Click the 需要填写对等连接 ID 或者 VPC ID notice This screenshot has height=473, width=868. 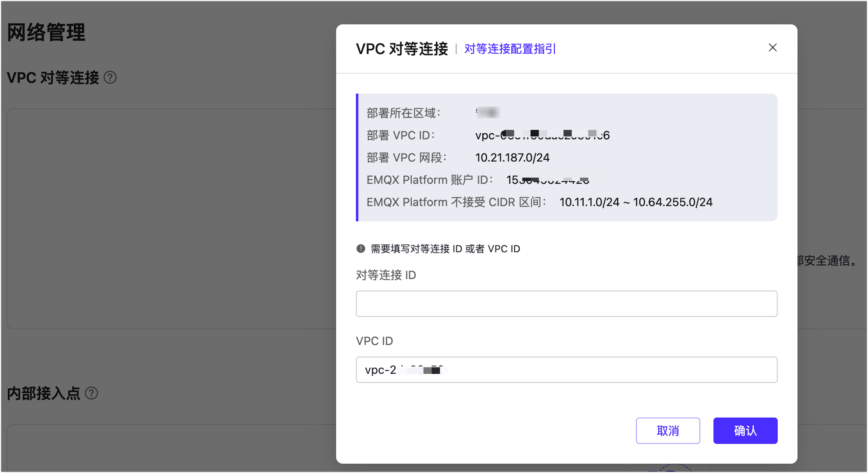(x=445, y=249)
